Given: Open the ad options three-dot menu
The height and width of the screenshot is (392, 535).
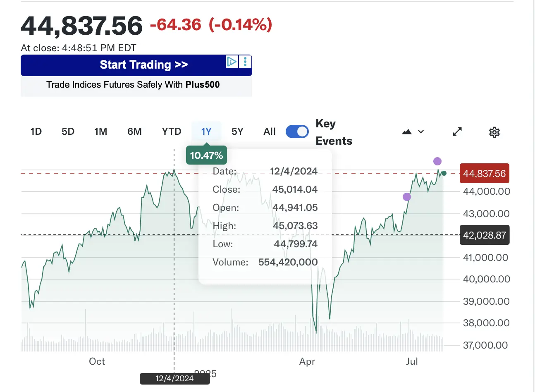Looking at the screenshot, I should (x=245, y=62).
